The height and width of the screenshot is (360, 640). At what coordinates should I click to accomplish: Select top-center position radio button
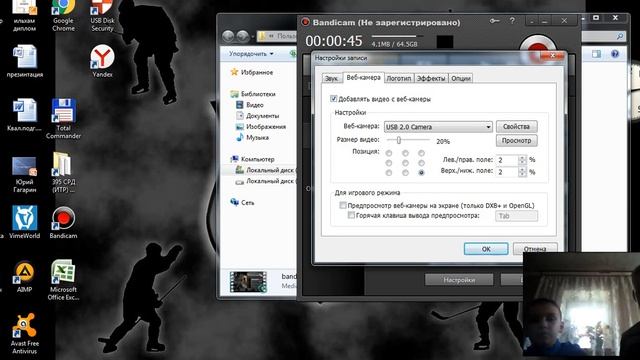click(405, 153)
